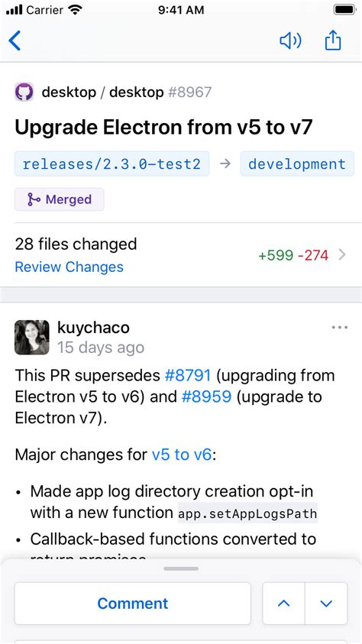Tap the bottom sheet drag handle
Screen dimensions: 362x644
point(181,569)
